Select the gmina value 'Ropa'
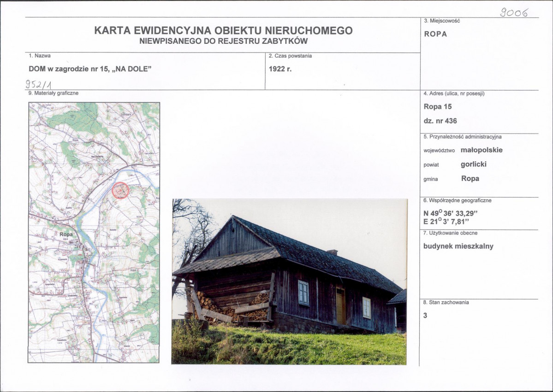The width and height of the screenshot is (553, 392). 470,179
